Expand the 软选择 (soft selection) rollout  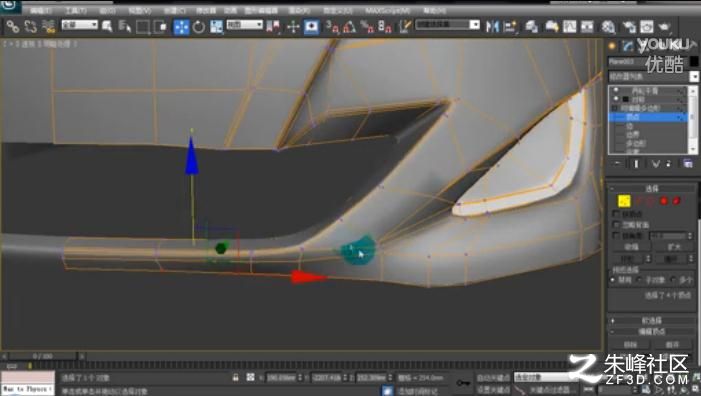point(651,320)
